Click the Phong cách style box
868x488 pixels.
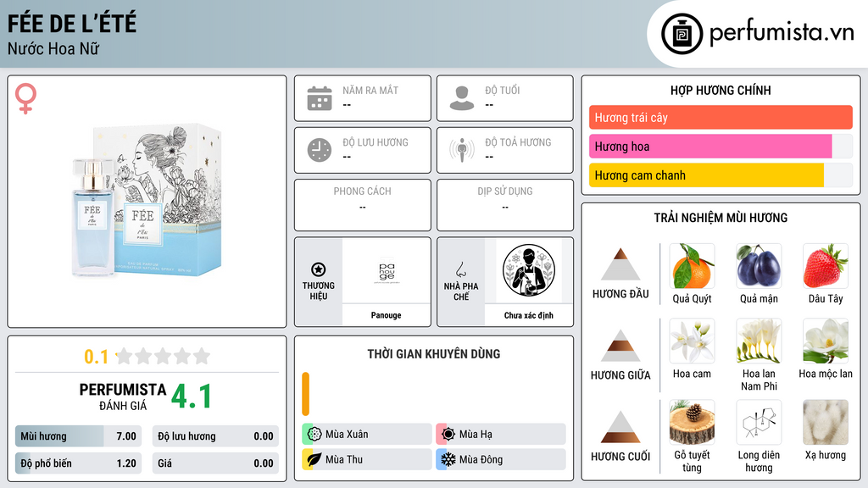(x=363, y=205)
